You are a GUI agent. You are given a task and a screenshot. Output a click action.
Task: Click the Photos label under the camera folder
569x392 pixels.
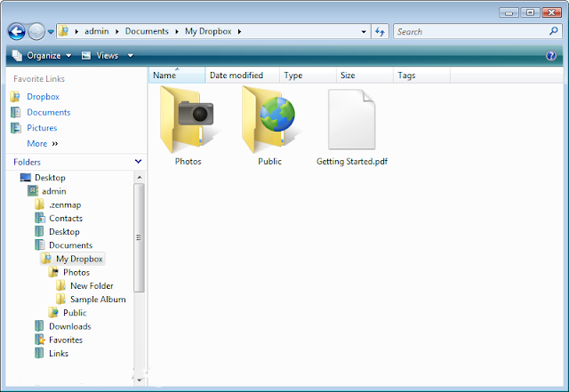(188, 162)
